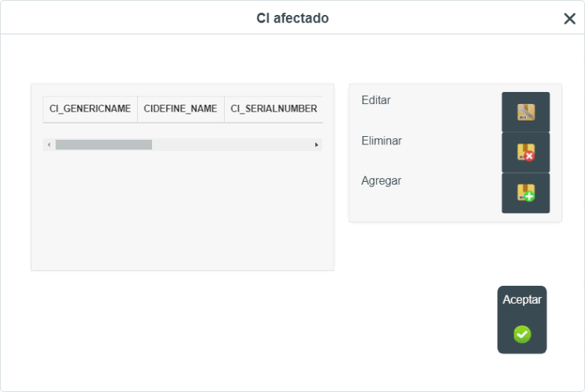Click the horizontal scrollbar thumb
The height and width of the screenshot is (392, 585).
click(103, 144)
